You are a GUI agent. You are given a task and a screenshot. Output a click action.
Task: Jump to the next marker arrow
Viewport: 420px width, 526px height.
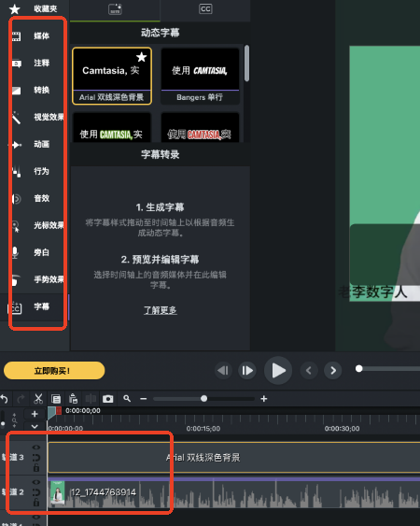coord(333,370)
